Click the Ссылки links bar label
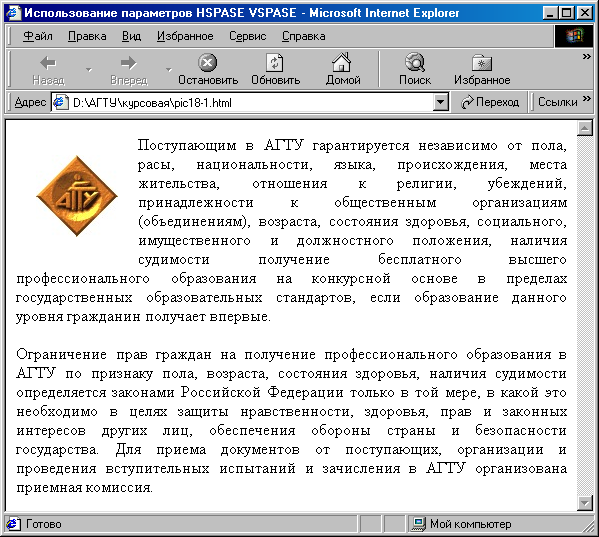Image resolution: width=599 pixels, height=537 pixels. coord(557,102)
